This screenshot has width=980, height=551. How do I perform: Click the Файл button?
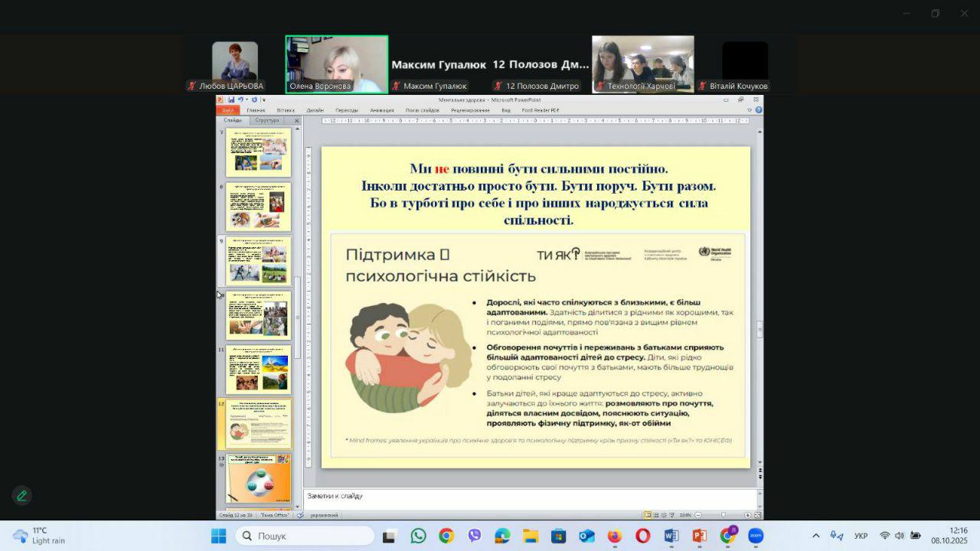coord(228,110)
